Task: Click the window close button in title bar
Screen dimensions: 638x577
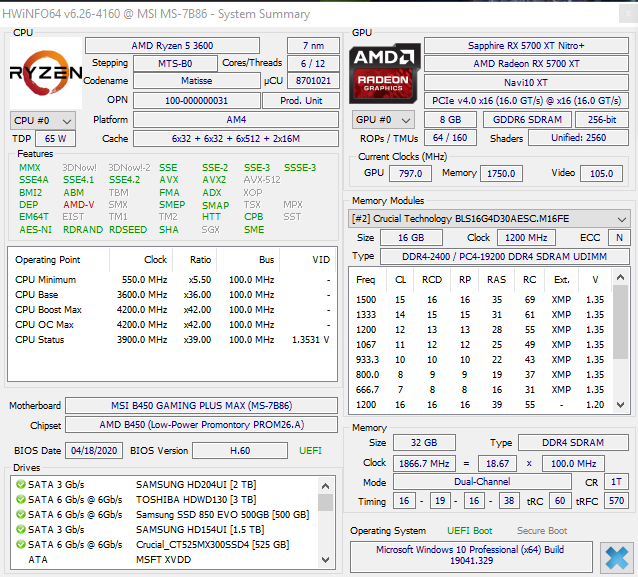Action: pos(628,14)
